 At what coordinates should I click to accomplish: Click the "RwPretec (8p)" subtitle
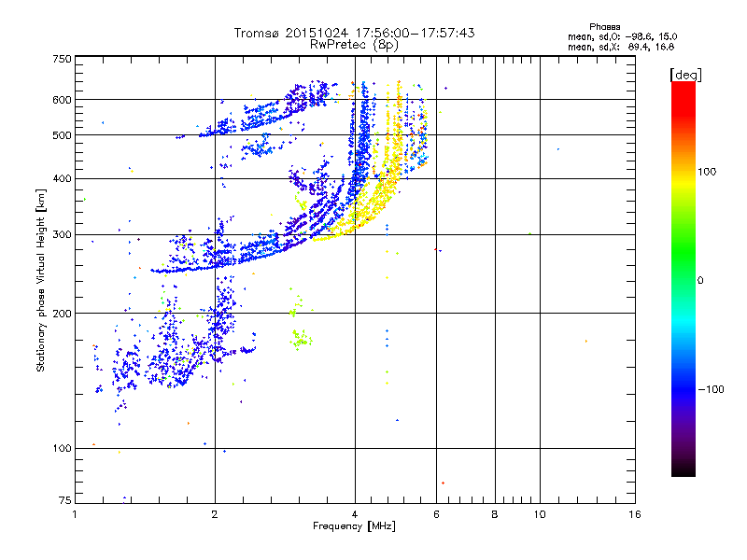pos(354,45)
